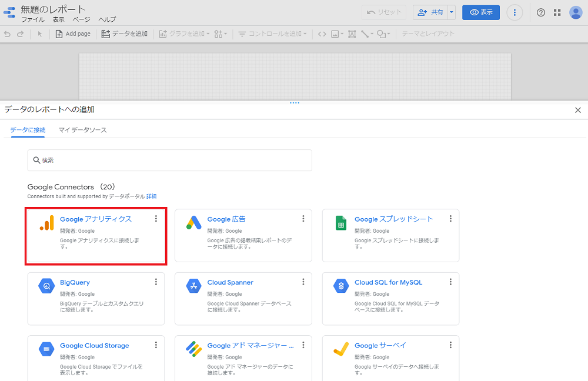Select the Google 広告 connector icon
The height and width of the screenshot is (381, 588).
click(x=194, y=223)
